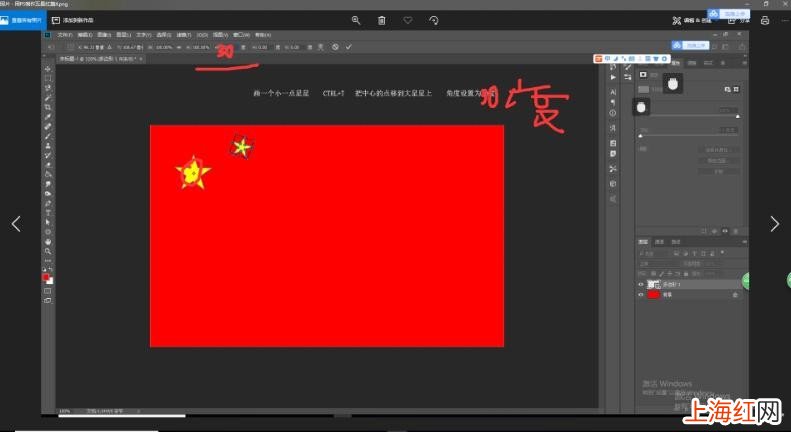The height and width of the screenshot is (432, 791).
Task: Hide the polygon shape layer eye
Action: [x=641, y=285]
